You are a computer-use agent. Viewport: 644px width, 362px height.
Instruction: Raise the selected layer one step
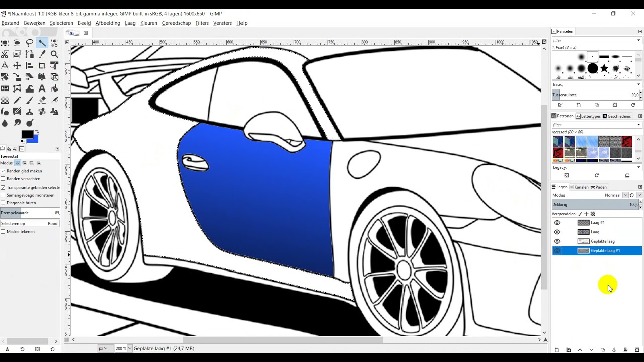coord(580,350)
